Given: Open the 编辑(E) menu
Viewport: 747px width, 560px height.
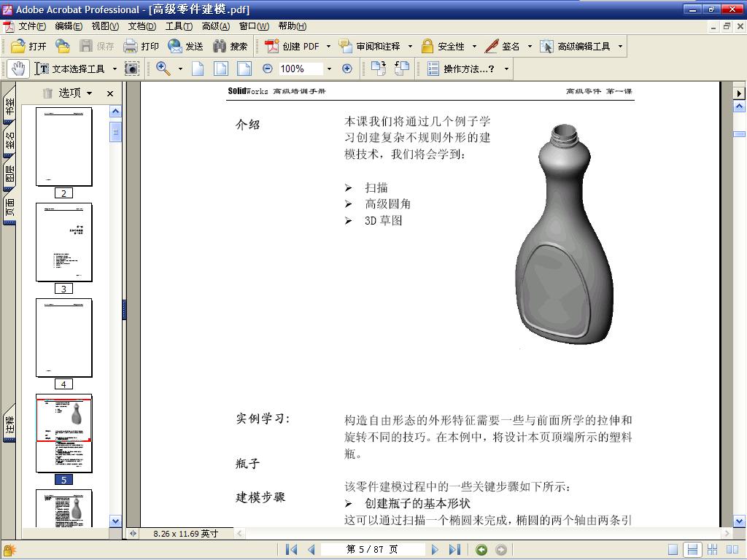Looking at the screenshot, I should coord(69,26).
